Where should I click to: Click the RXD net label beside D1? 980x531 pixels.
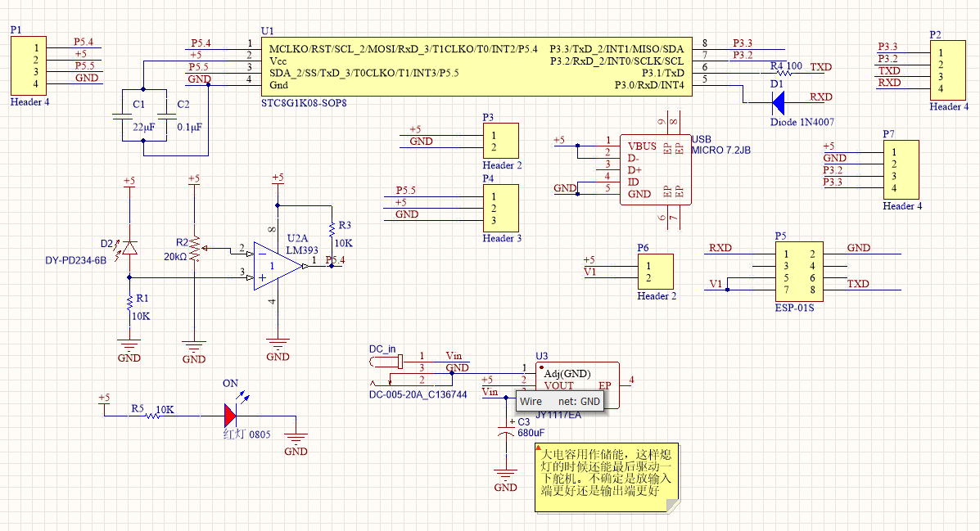[821, 97]
